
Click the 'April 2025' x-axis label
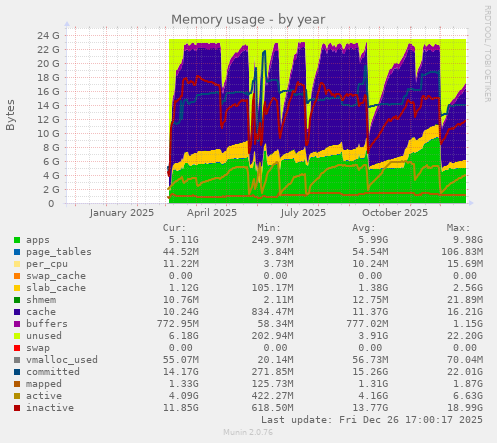pyautogui.click(x=212, y=213)
